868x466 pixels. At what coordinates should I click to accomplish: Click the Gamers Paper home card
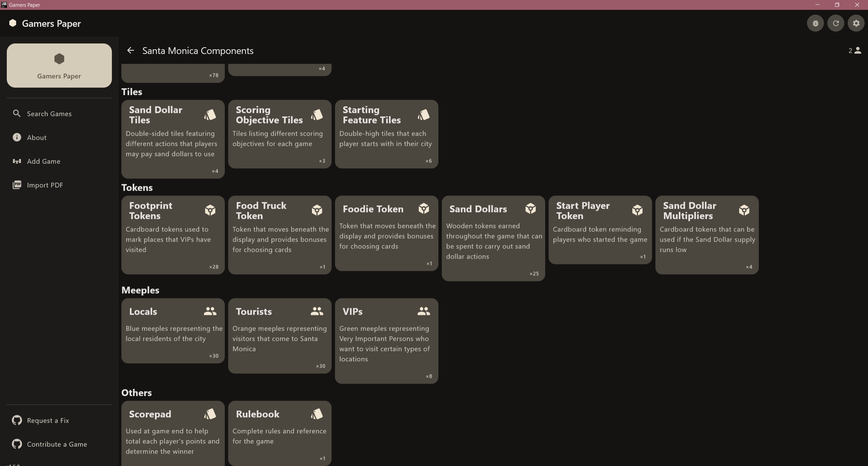point(59,66)
